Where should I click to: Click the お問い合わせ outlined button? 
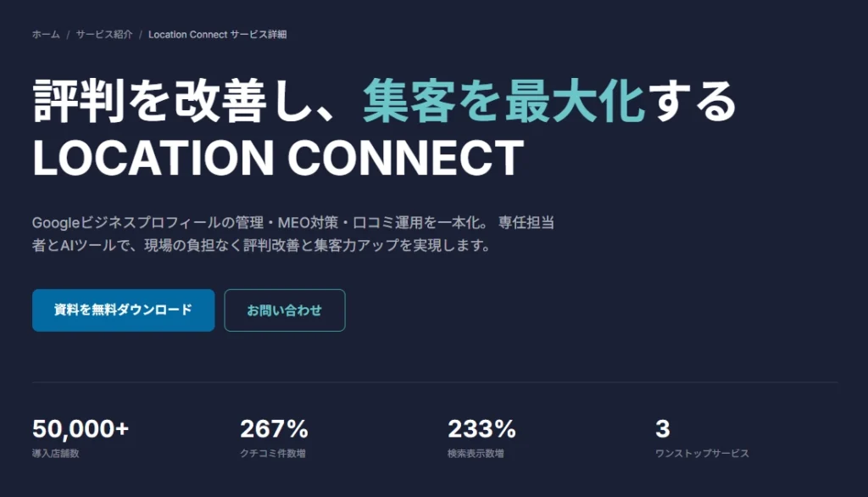tap(284, 310)
